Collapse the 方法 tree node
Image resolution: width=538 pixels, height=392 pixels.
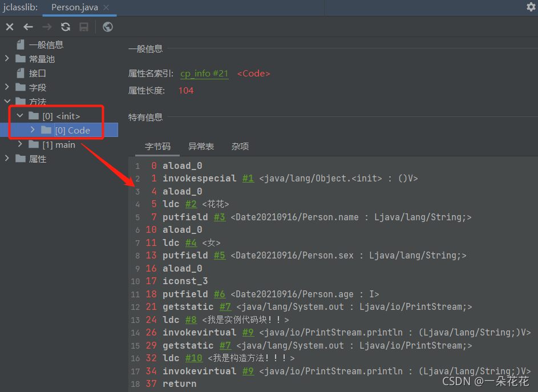[7, 101]
